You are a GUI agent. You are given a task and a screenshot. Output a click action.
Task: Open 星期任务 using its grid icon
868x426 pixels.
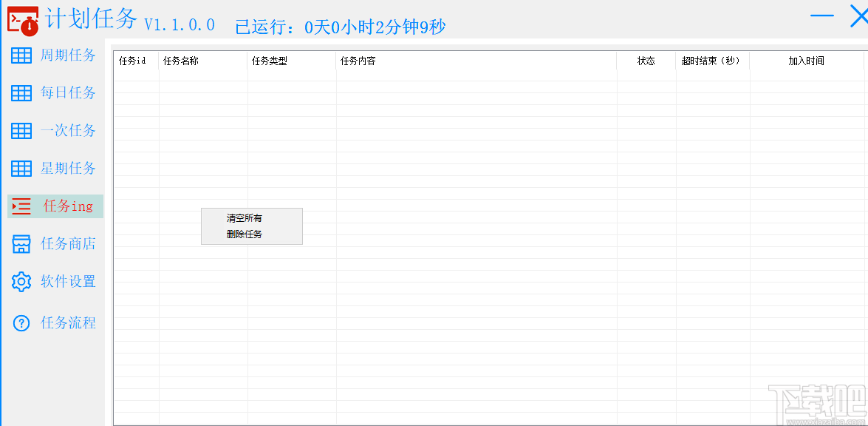point(21,168)
